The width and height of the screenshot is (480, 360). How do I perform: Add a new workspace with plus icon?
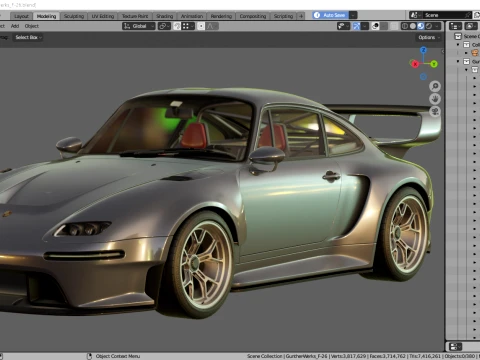301,16
